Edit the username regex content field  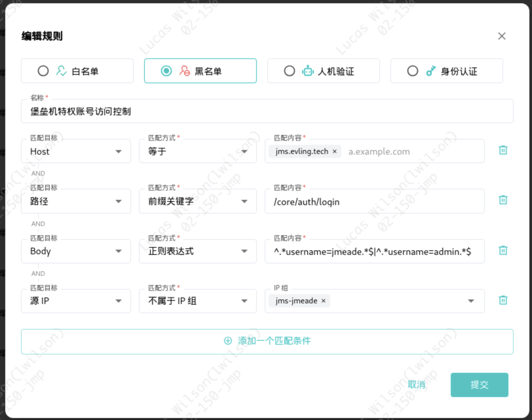pyautogui.click(x=375, y=252)
